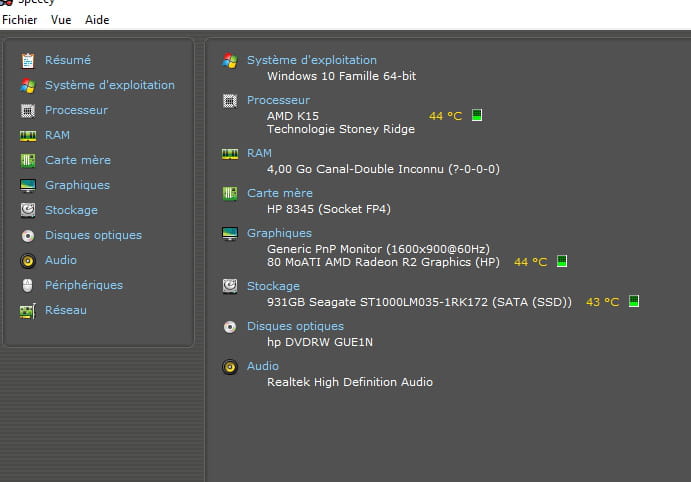
Task: Click the motherboard icon in summary panel
Action: (230, 193)
